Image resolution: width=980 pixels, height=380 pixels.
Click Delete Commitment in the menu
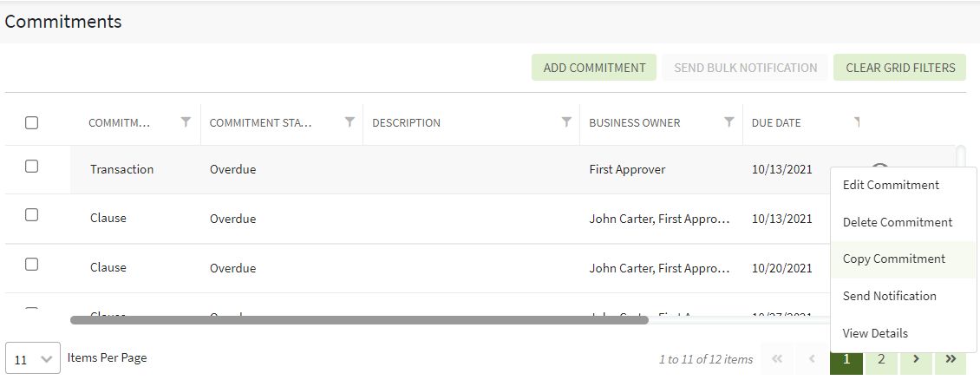[x=898, y=222]
